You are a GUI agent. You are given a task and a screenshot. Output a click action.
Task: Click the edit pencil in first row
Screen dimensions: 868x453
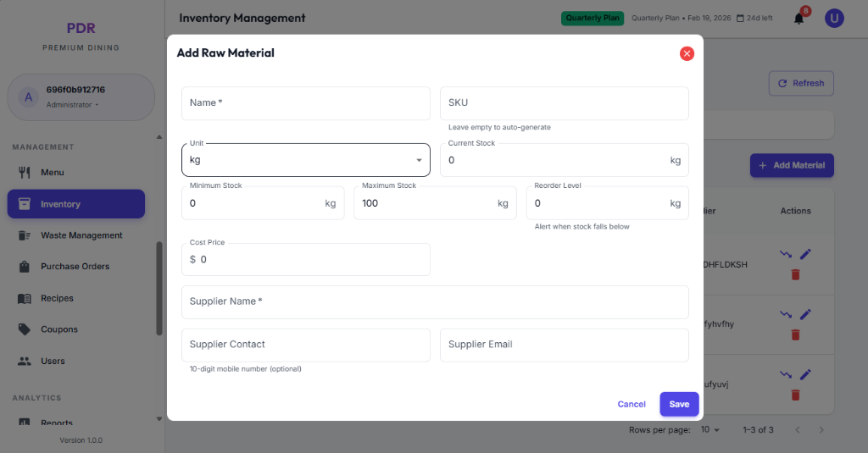pyautogui.click(x=805, y=254)
